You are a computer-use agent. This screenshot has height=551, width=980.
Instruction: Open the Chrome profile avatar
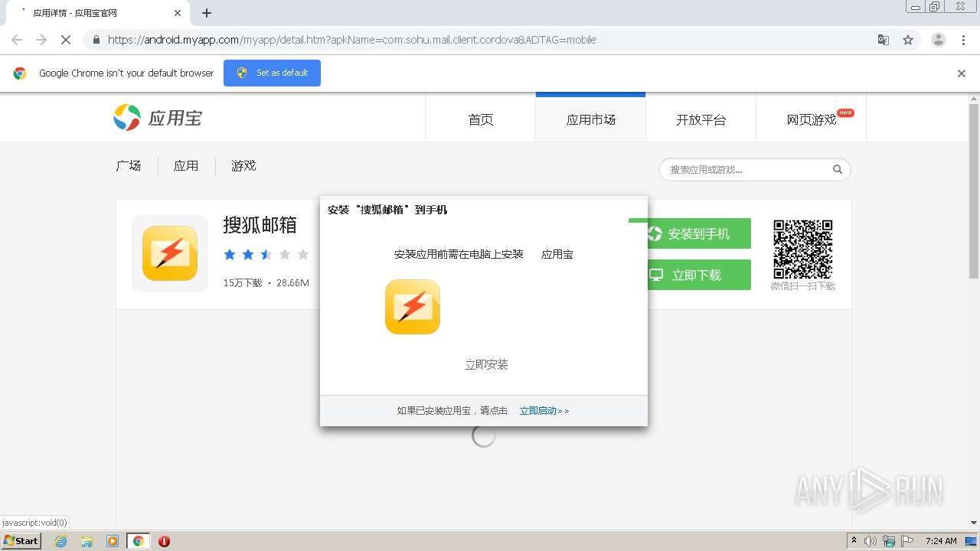click(938, 40)
